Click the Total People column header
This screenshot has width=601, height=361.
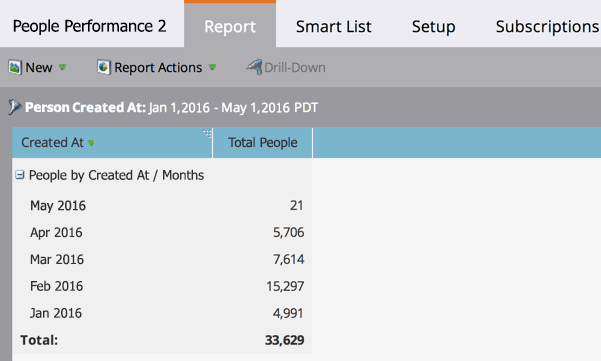coord(263,143)
